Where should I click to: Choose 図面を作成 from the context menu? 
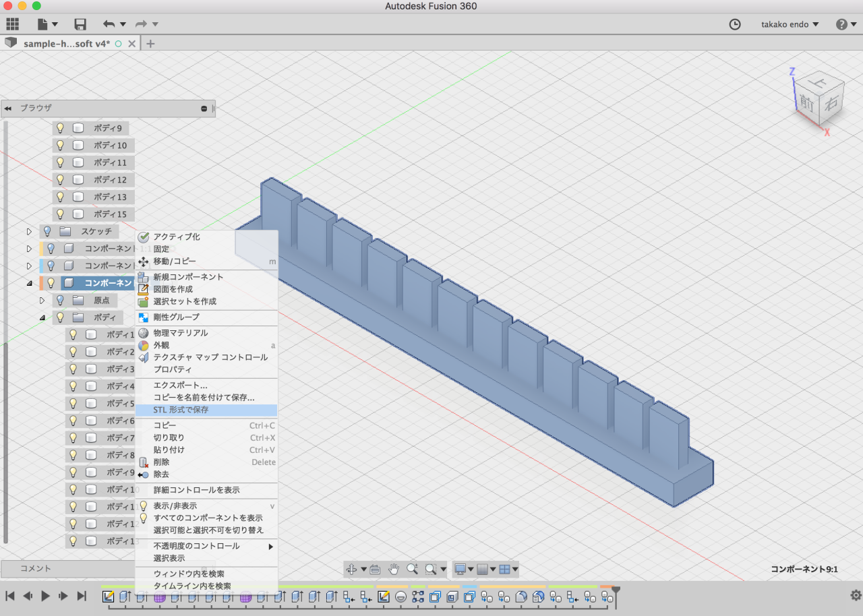click(206, 289)
